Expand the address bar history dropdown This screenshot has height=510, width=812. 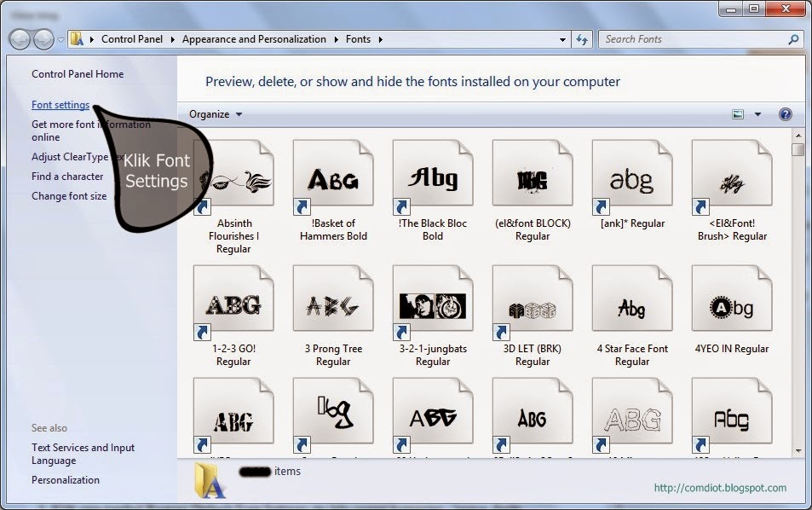click(560, 38)
